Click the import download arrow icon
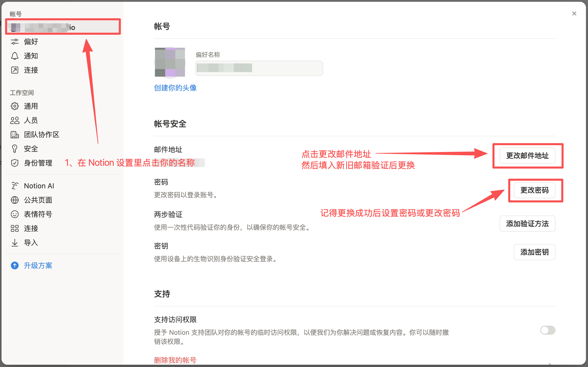588x367 pixels. [15, 243]
